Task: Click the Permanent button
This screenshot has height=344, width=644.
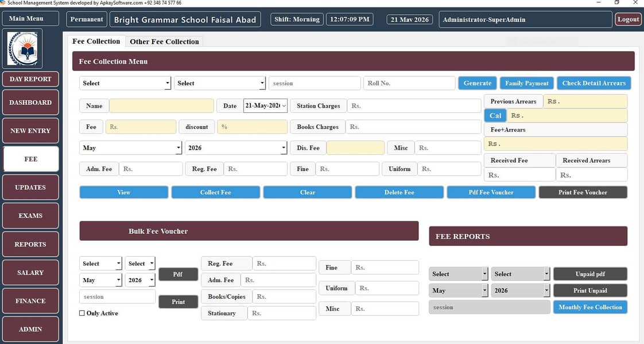Action: click(87, 19)
